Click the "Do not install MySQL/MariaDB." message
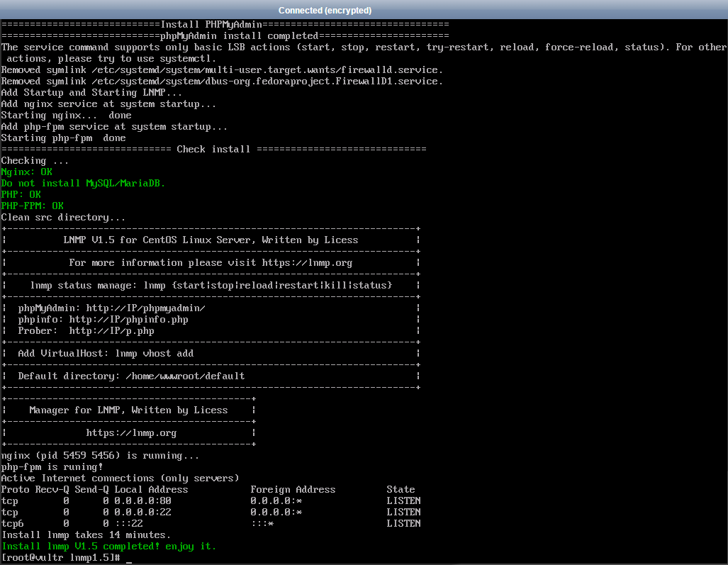The height and width of the screenshot is (565, 728). [83, 184]
